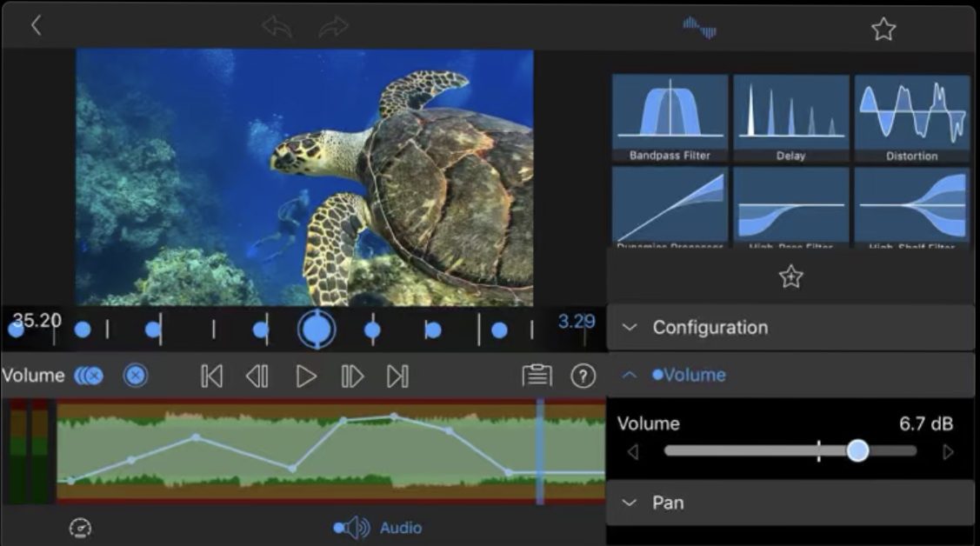
Task: Click the Volume slider knob
Action: (857, 450)
